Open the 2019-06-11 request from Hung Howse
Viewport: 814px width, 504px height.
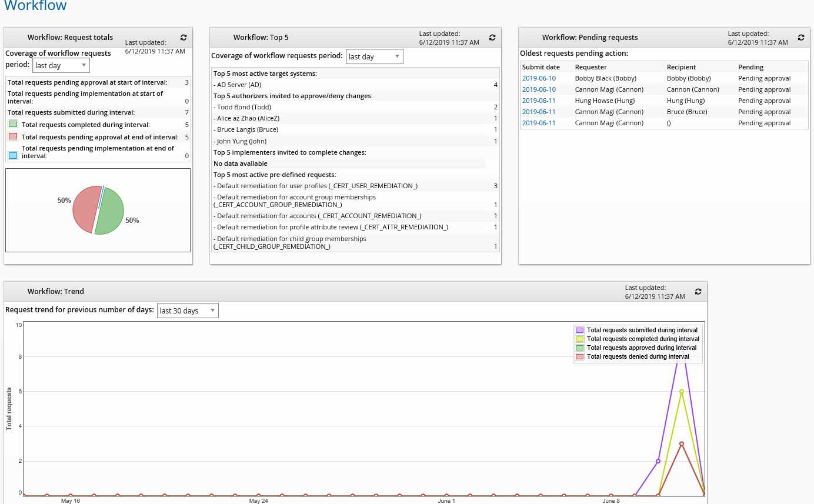tap(538, 100)
